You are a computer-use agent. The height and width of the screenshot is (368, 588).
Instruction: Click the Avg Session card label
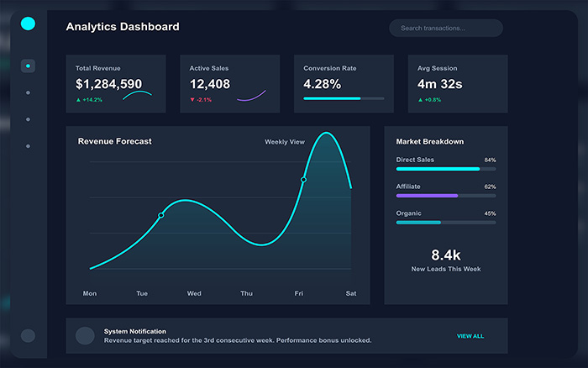pyautogui.click(x=438, y=68)
